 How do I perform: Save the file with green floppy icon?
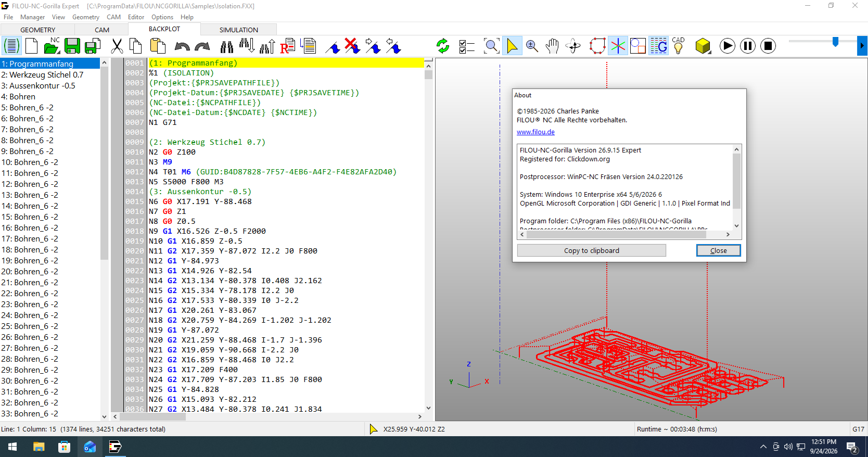tap(72, 46)
